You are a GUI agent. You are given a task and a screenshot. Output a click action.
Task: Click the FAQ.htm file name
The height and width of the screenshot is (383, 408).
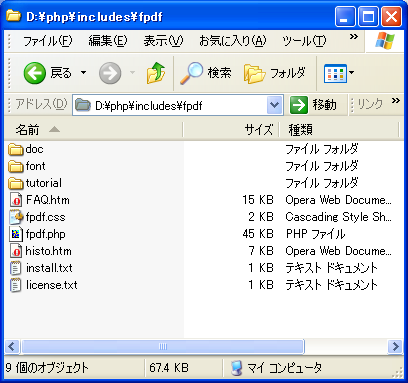tap(48, 200)
